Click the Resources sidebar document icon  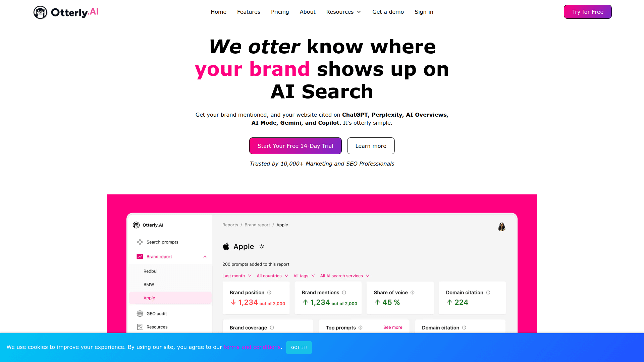tap(140, 327)
